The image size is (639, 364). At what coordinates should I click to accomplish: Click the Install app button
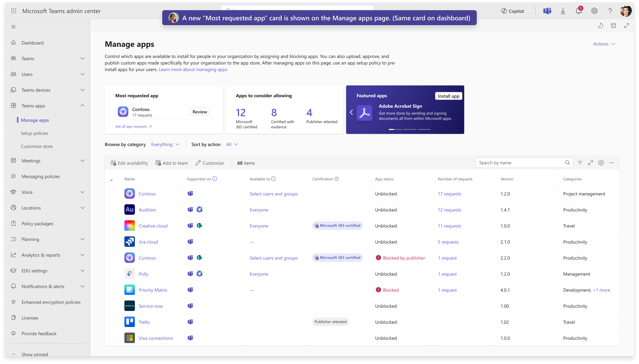point(448,96)
